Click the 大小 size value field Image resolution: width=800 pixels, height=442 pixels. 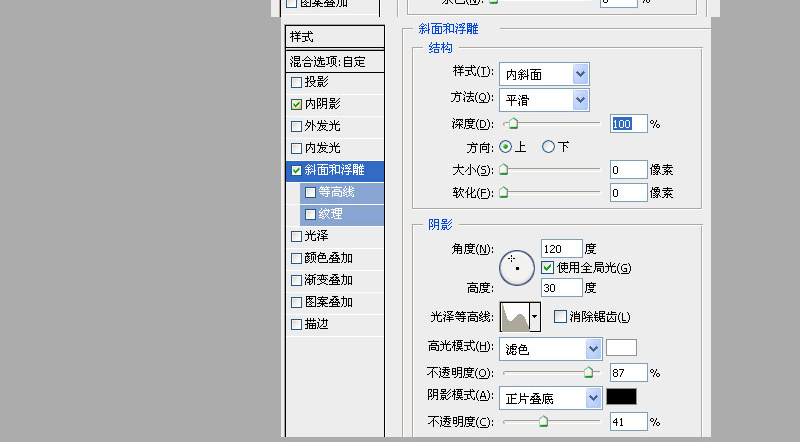click(x=629, y=170)
